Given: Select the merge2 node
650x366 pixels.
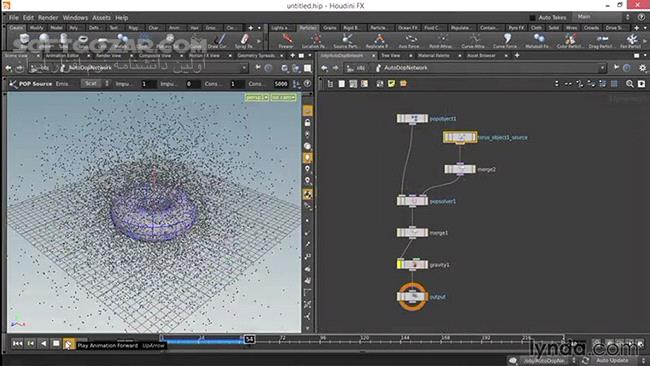Looking at the screenshot, I should 460,169.
